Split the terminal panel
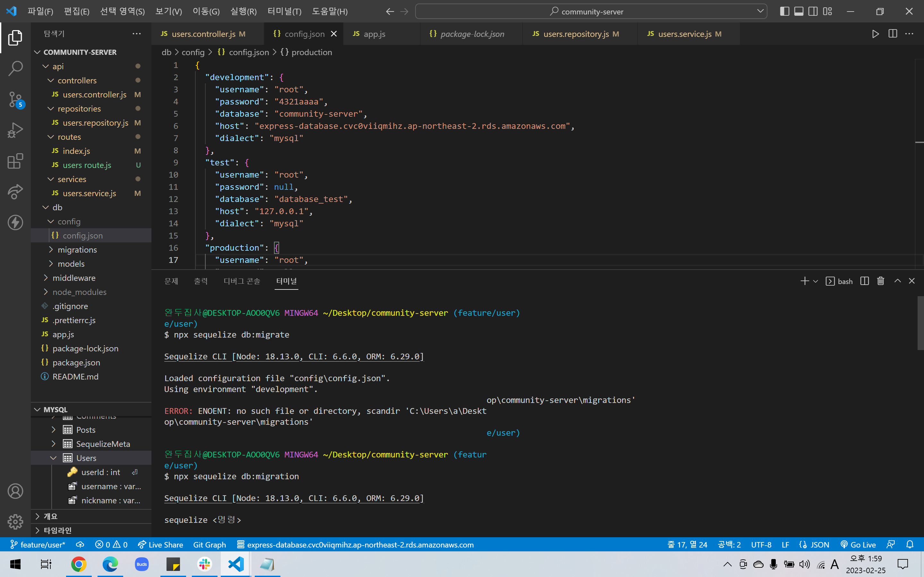 [864, 281]
